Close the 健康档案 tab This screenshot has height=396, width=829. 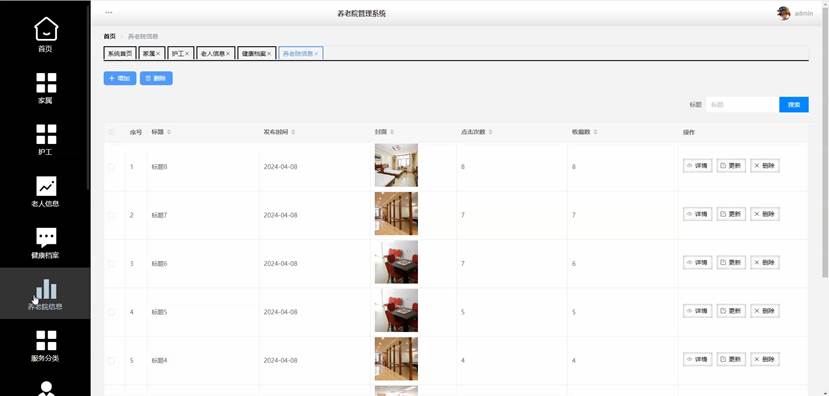point(269,54)
